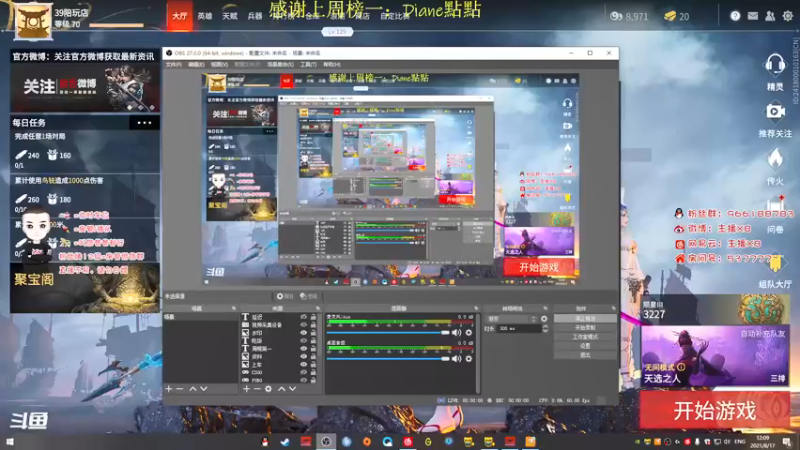This screenshot has height=450, width=800.
Task: Click the top button in OBS controls panel
Action: [585, 318]
